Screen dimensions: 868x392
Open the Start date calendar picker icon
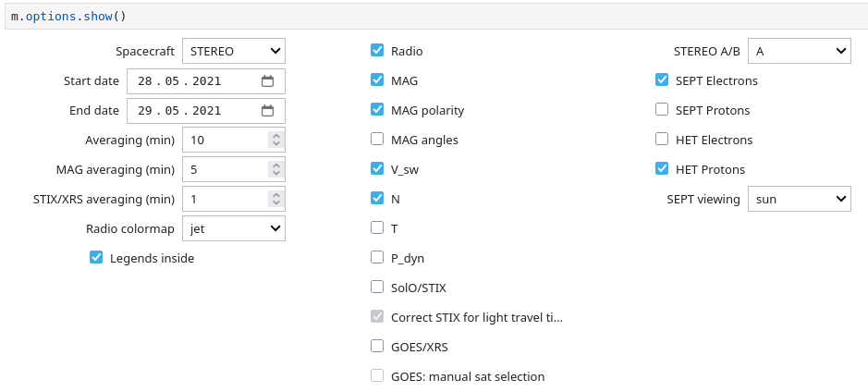[267, 81]
